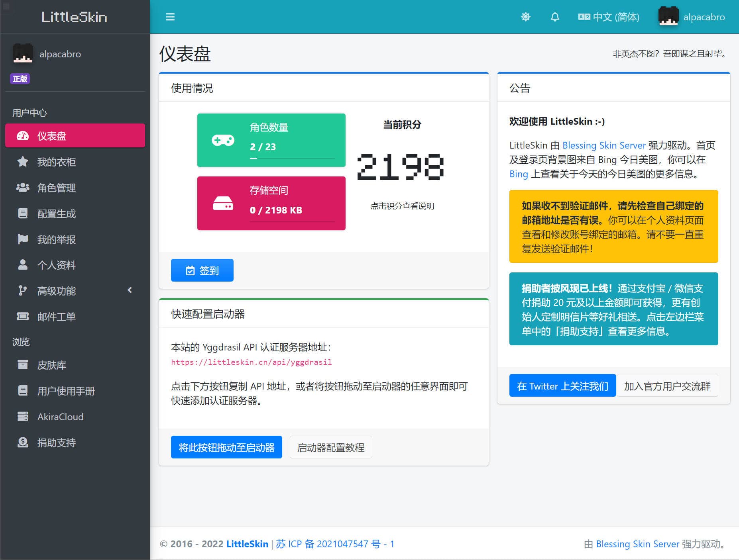Click the 正版 badge
This screenshot has width=739, height=560.
tap(20, 78)
